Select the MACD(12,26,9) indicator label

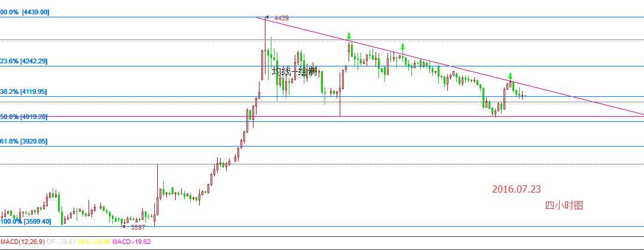[25, 242]
